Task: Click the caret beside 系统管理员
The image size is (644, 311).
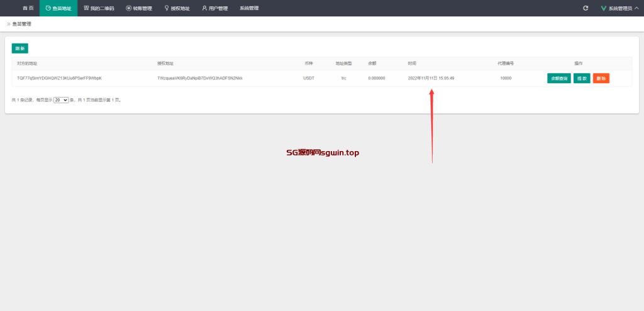Action: 636,8
